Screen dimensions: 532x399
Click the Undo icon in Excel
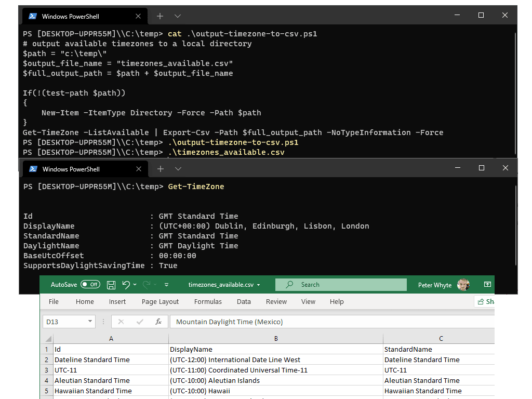[126, 285]
